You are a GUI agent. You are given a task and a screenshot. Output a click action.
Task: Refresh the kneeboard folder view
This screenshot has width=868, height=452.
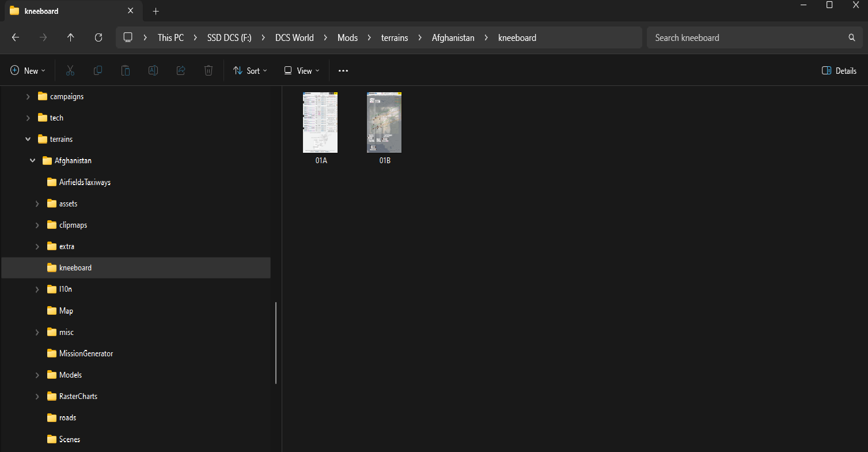click(98, 37)
